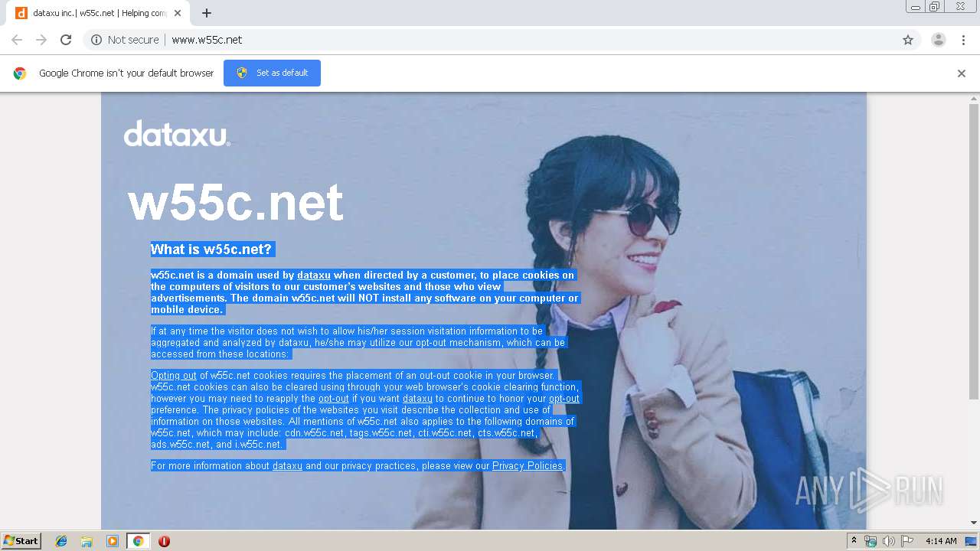980x551 pixels.
Task: Click the dataxu link after 'if you want'
Action: [417, 398]
